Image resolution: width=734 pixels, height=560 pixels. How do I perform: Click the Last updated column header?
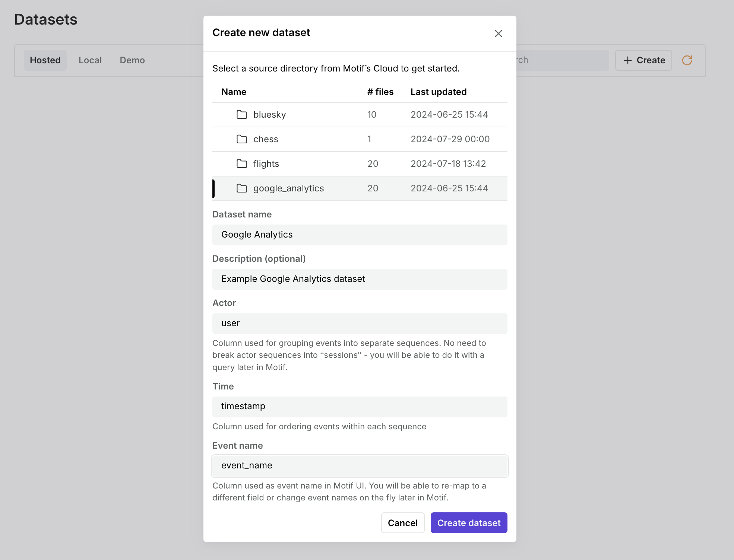pos(439,92)
